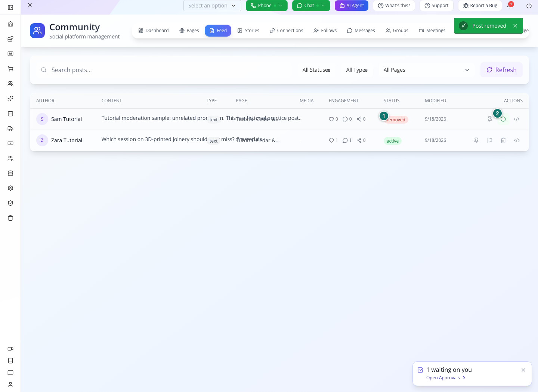Dismiss the 'Post removed' notification

point(515,26)
